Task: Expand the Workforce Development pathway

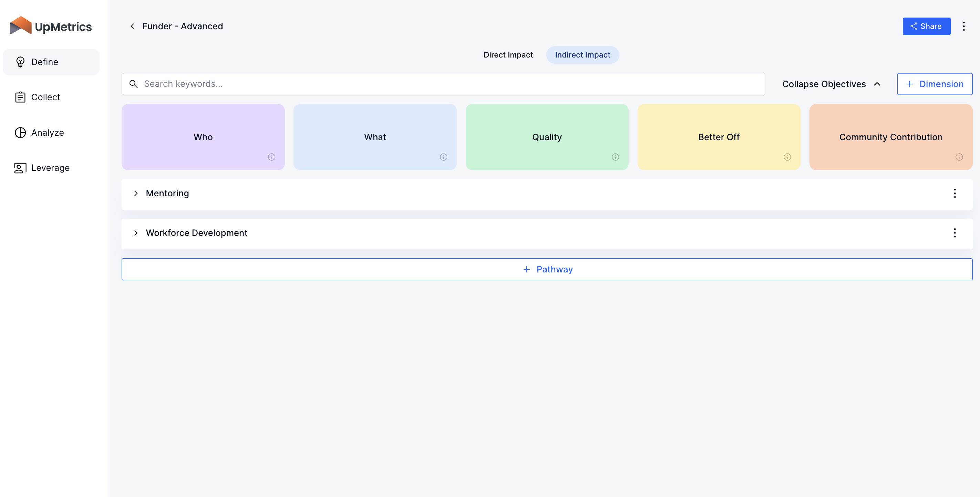Action: click(136, 233)
